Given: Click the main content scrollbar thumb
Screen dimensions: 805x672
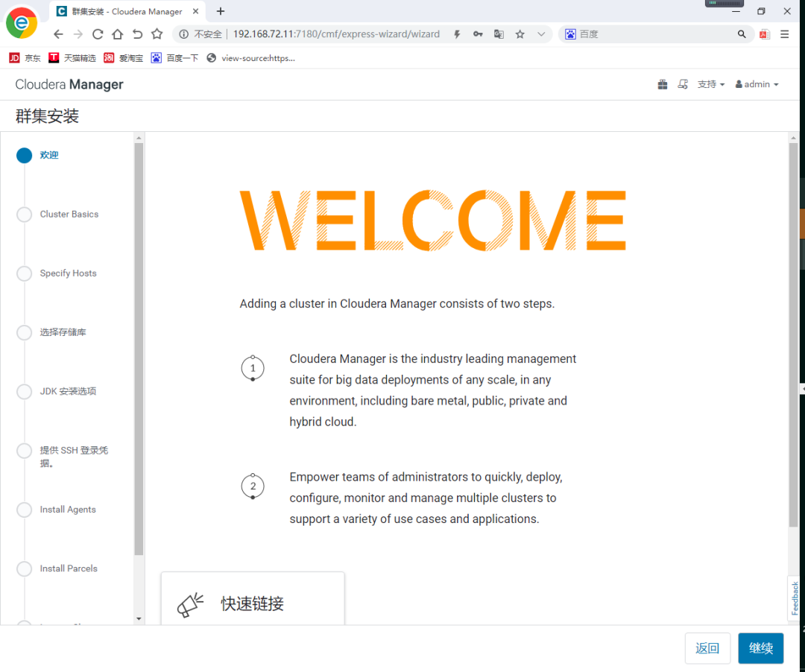Looking at the screenshot, I should click(x=793, y=335).
